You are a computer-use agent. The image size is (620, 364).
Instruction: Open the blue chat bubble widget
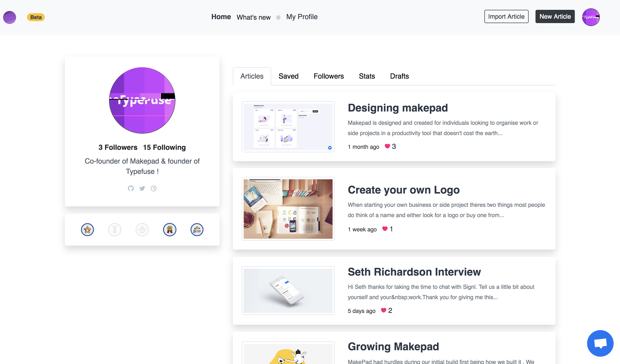(x=600, y=343)
